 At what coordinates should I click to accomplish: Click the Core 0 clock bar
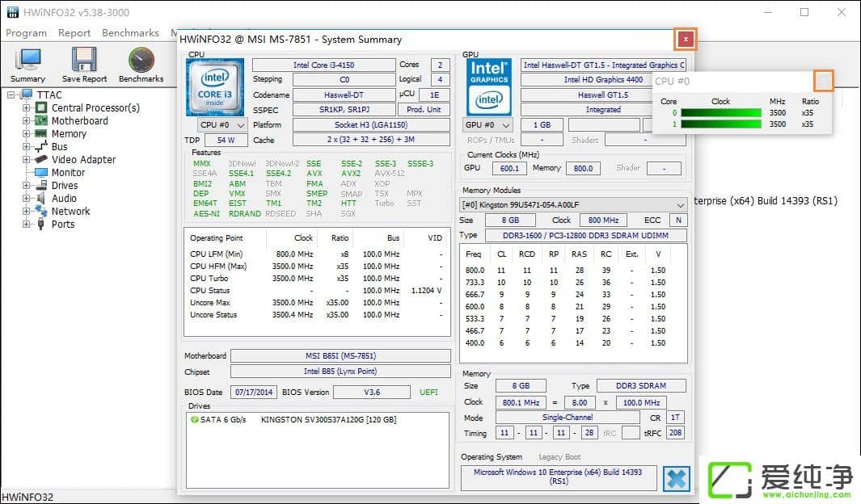(x=720, y=113)
